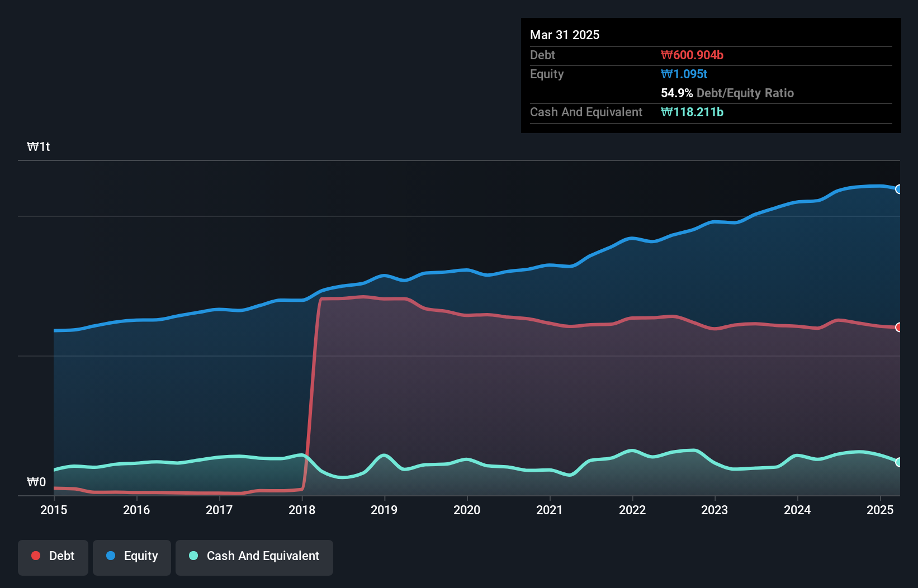
Task: Click the ₩1.095t Equity value
Action: (x=684, y=74)
